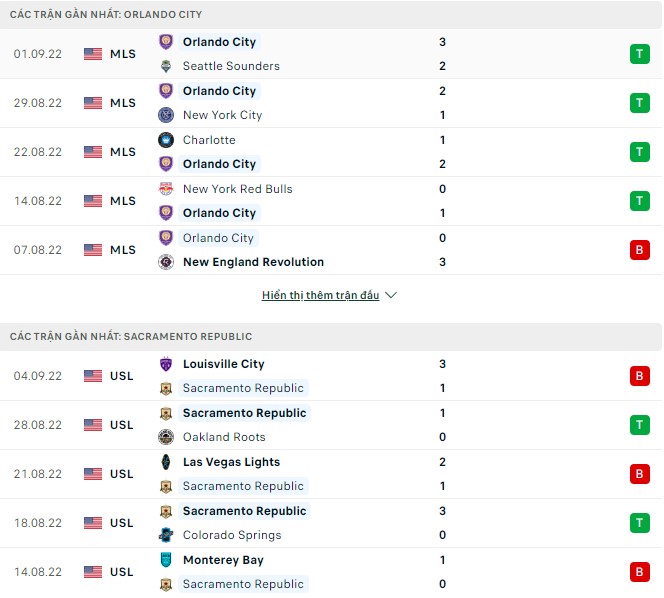Click the New York City team crest
The image size is (664, 598).
(x=166, y=115)
